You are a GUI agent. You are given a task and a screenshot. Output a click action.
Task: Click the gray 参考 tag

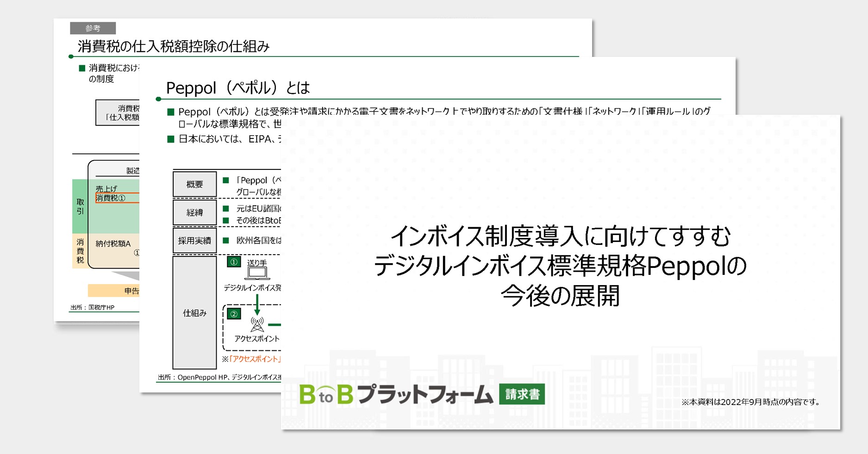click(x=93, y=28)
